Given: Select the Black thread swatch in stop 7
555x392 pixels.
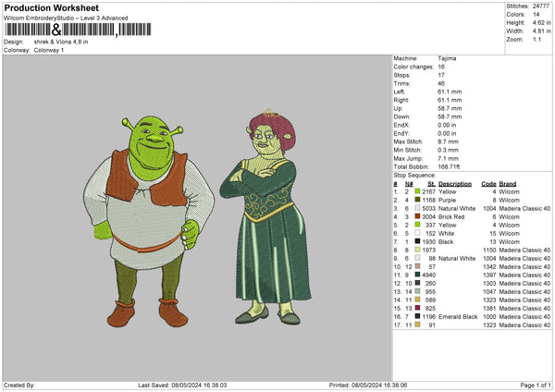Looking at the screenshot, I should click(x=418, y=241).
